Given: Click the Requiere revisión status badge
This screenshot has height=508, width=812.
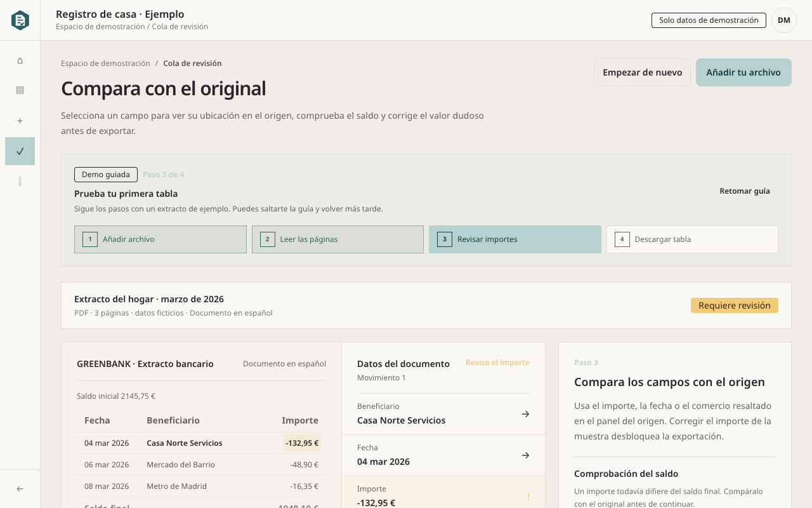Looking at the screenshot, I should (x=735, y=305).
